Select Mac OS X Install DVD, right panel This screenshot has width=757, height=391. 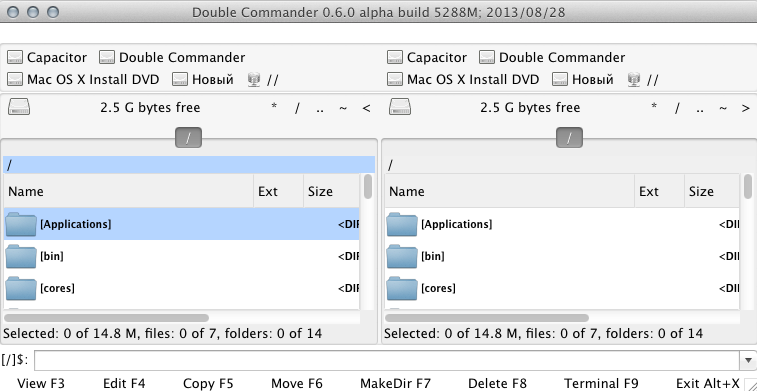tap(463, 79)
